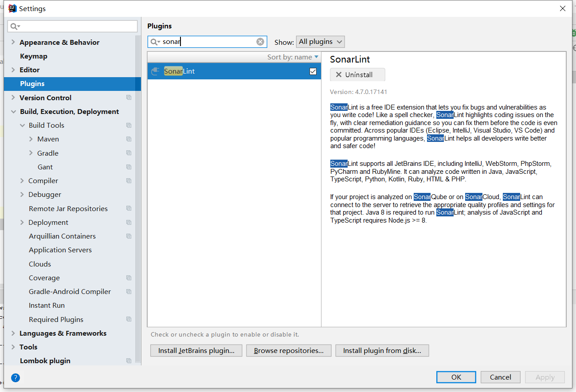Confirm settings with the OK button

456,377
